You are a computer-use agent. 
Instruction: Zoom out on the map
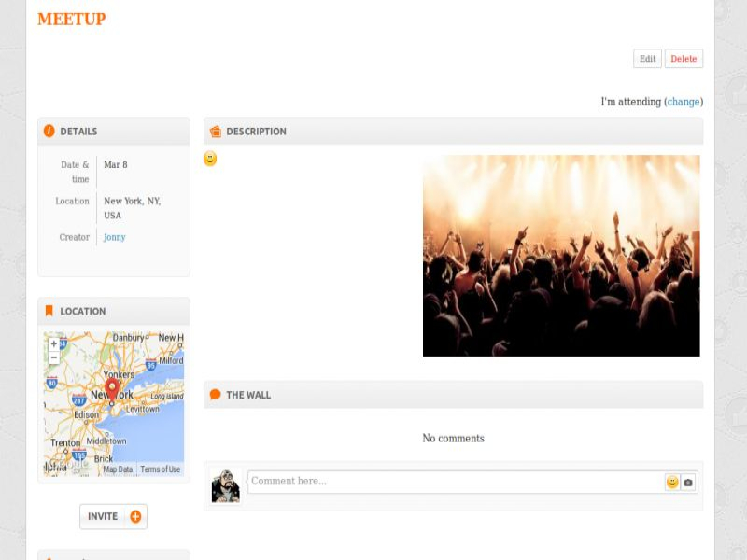tap(53, 357)
